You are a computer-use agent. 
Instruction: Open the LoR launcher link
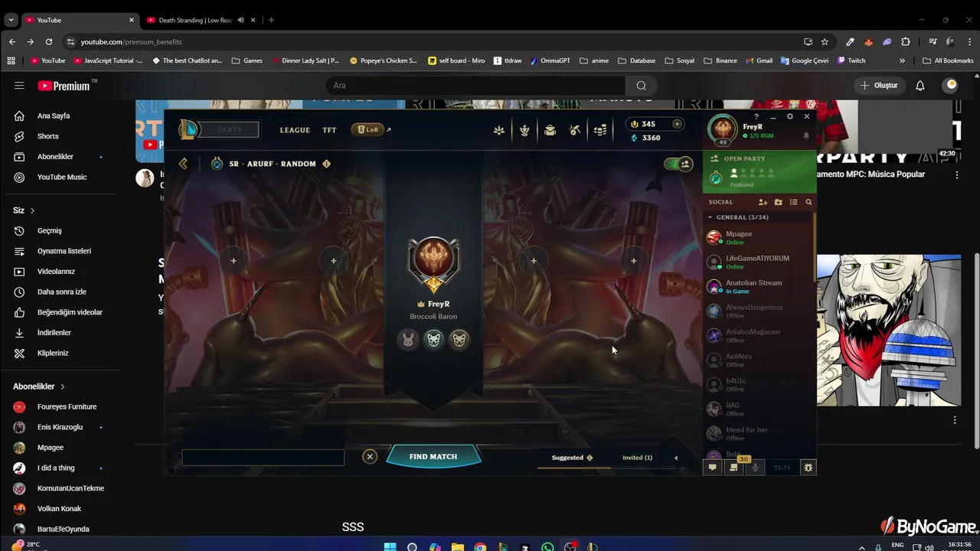[371, 130]
